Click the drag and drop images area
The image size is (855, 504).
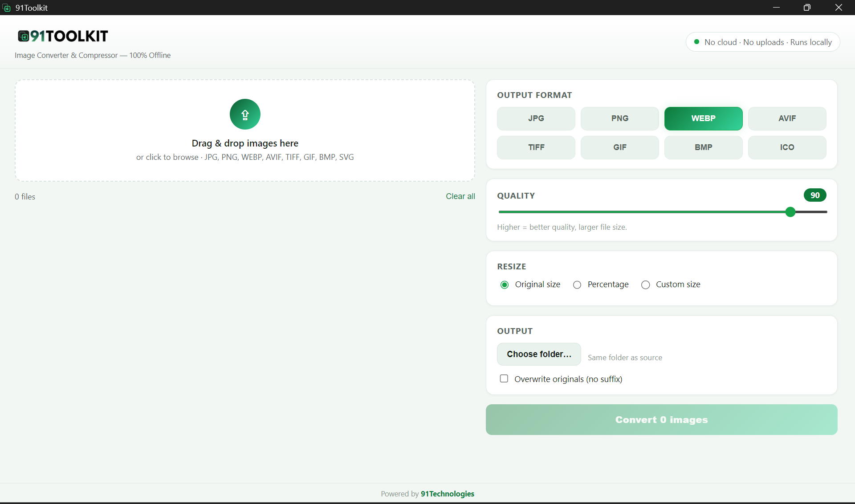245,130
